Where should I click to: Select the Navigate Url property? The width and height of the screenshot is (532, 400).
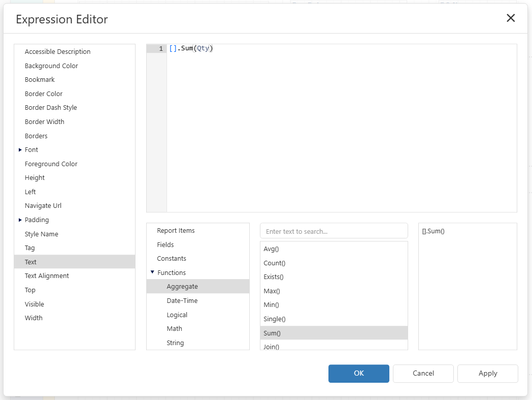click(x=43, y=206)
